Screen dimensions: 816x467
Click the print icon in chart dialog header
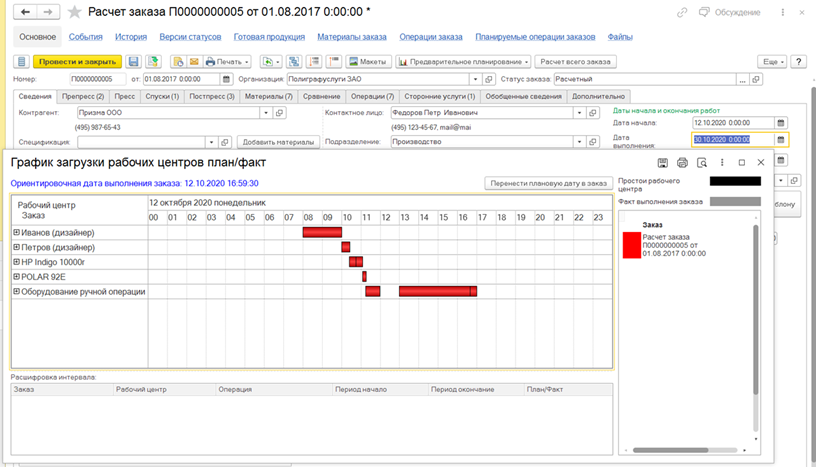tap(682, 162)
